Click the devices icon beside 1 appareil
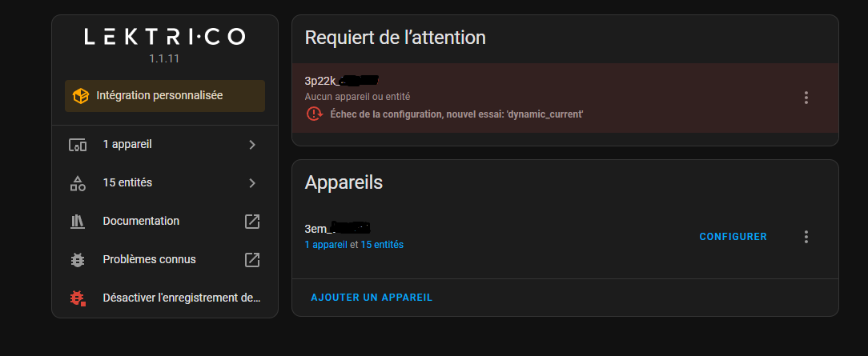 pos(78,145)
